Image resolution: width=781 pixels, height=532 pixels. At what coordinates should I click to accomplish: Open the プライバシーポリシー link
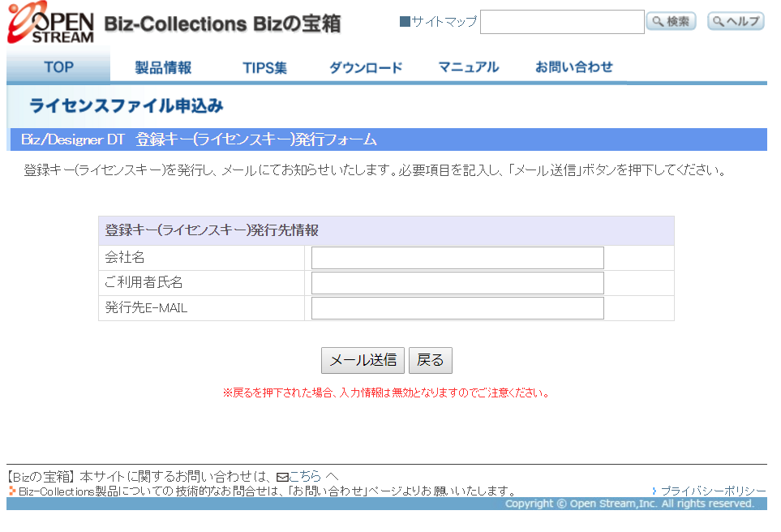click(x=713, y=491)
